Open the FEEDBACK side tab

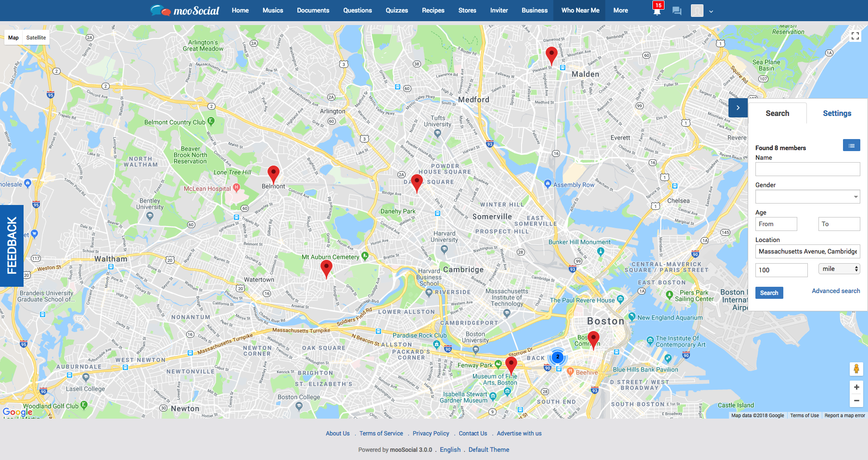pyautogui.click(x=12, y=246)
